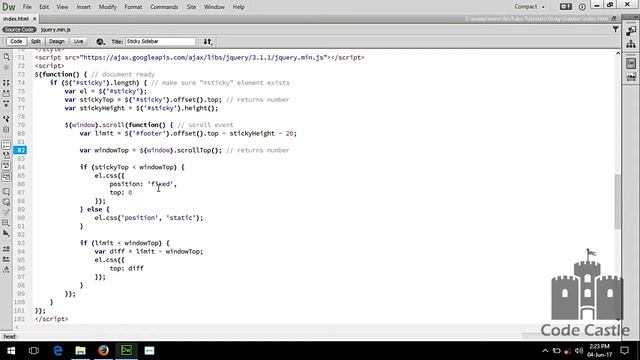Click the scroll up arrow of code view

[x=618, y=53]
